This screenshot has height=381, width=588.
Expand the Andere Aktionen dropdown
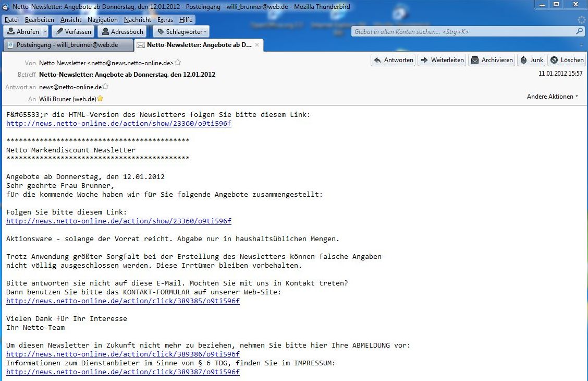click(553, 97)
